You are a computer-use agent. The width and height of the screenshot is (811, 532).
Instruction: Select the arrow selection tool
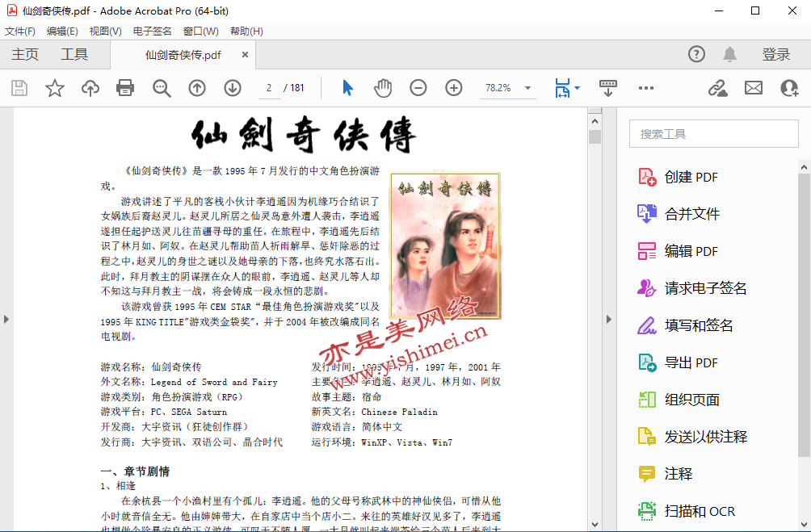pyautogui.click(x=347, y=88)
